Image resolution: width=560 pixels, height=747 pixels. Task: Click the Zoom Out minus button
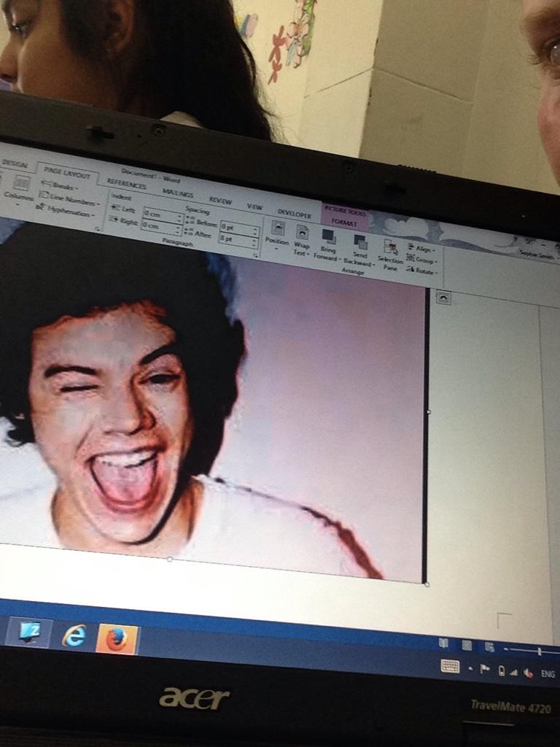tap(506, 649)
